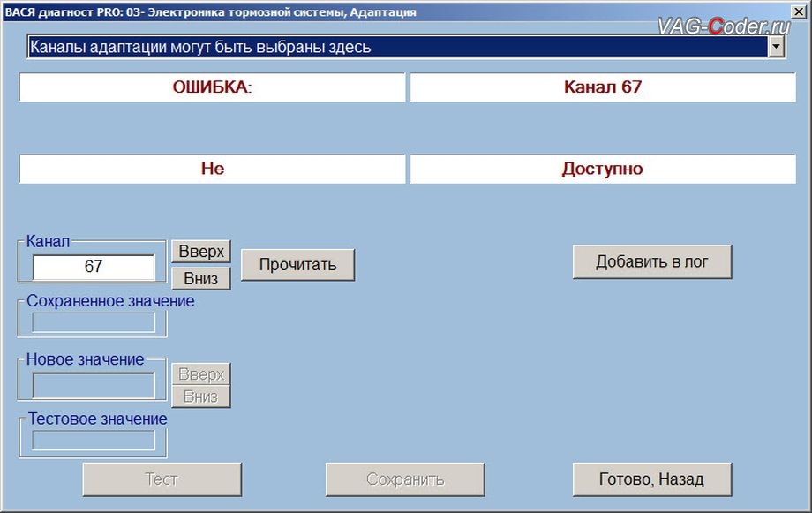Close the ВАСЯ диагност adaptation window

pos(799,11)
